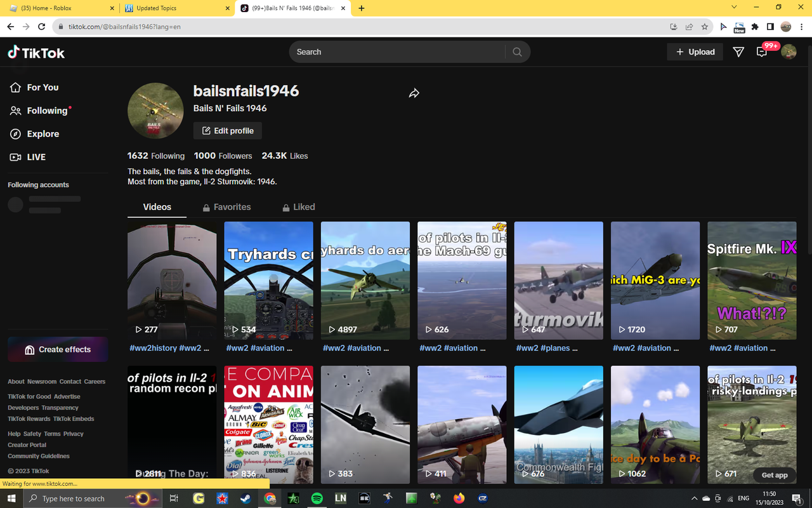Viewport: 812px width, 508px height.
Task: Open the Chrome Extensions puzzle icon
Action: [755, 27]
